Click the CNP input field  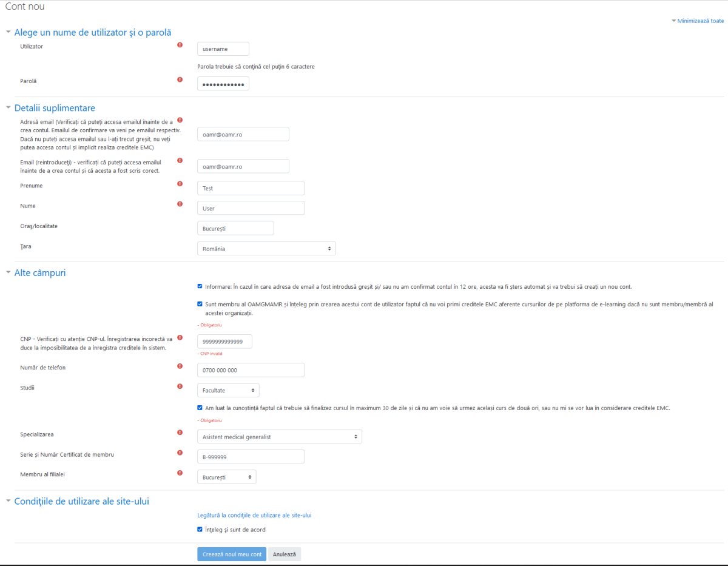coord(224,342)
